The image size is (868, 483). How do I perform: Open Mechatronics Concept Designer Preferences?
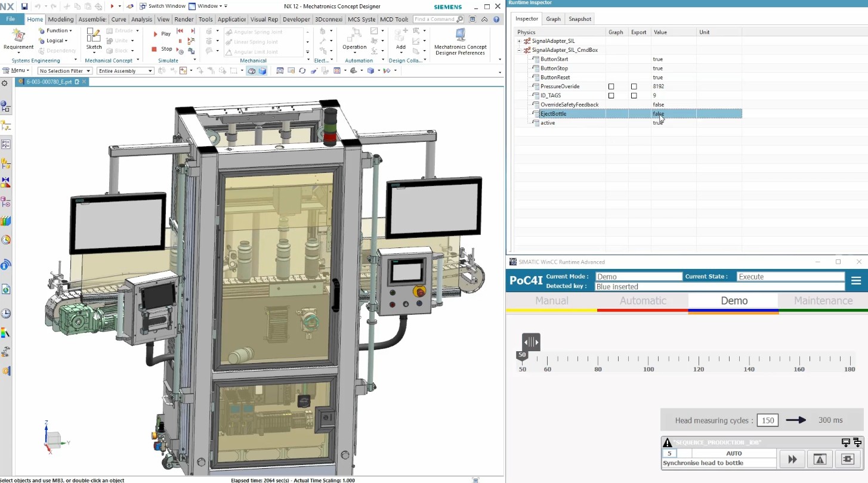[460, 41]
